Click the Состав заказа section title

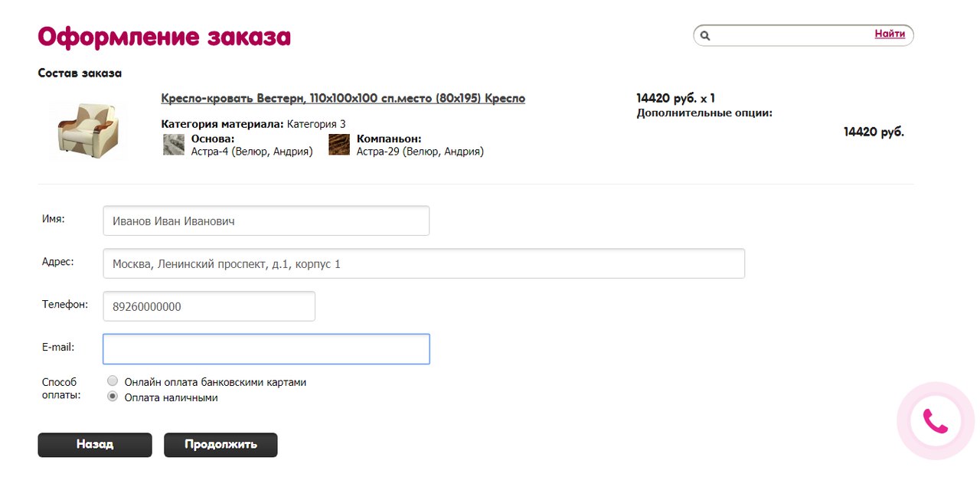coord(80,74)
